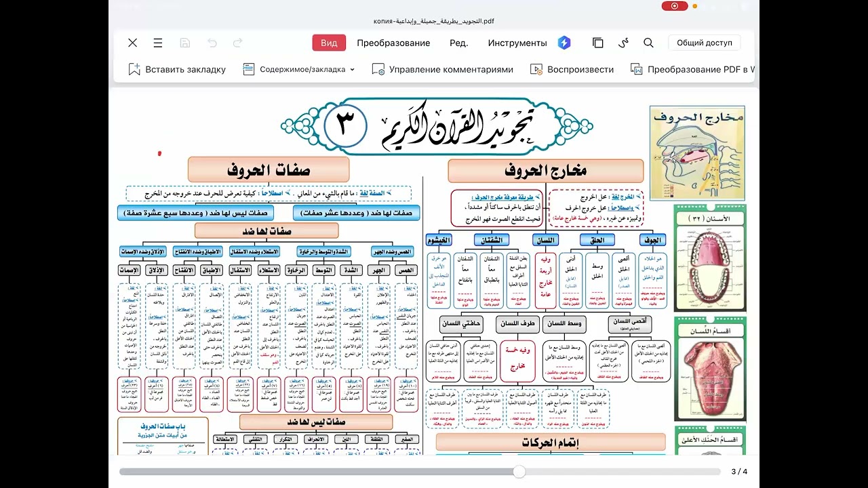Open Управление комментариями
Viewport: 868px width, 488px height.
coord(443,69)
